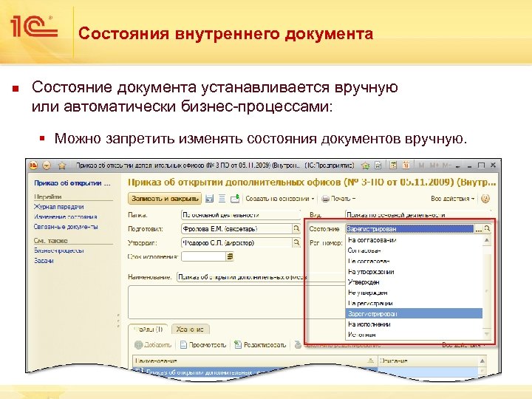
Task: Open 'Задачи' link in sidebar
Action: coord(44,261)
